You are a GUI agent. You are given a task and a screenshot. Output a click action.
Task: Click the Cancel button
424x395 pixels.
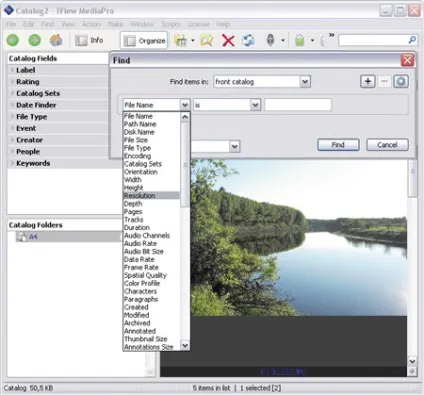tap(387, 145)
